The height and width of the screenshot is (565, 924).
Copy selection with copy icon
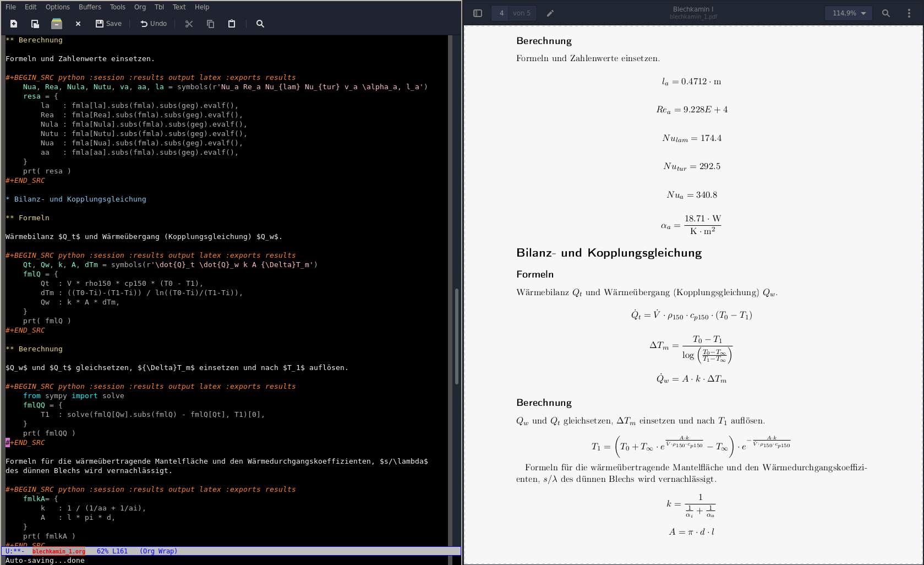coord(210,24)
